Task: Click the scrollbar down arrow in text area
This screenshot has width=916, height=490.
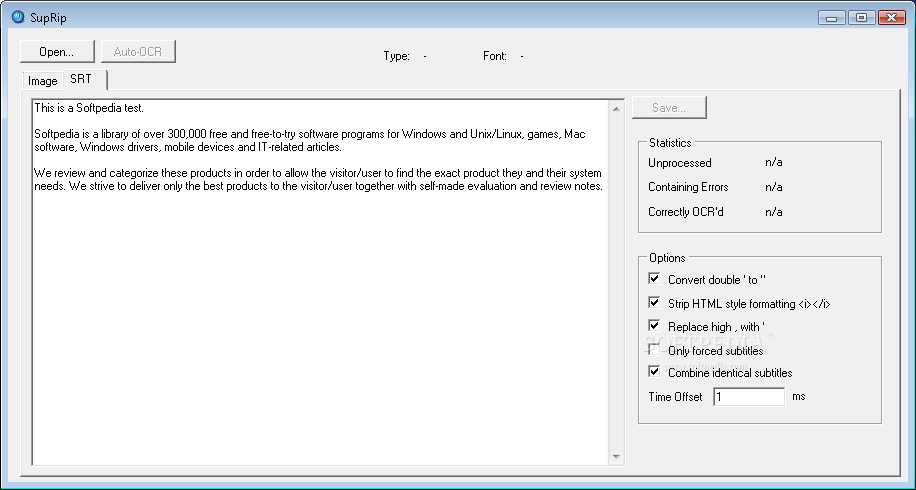Action: tap(616, 457)
